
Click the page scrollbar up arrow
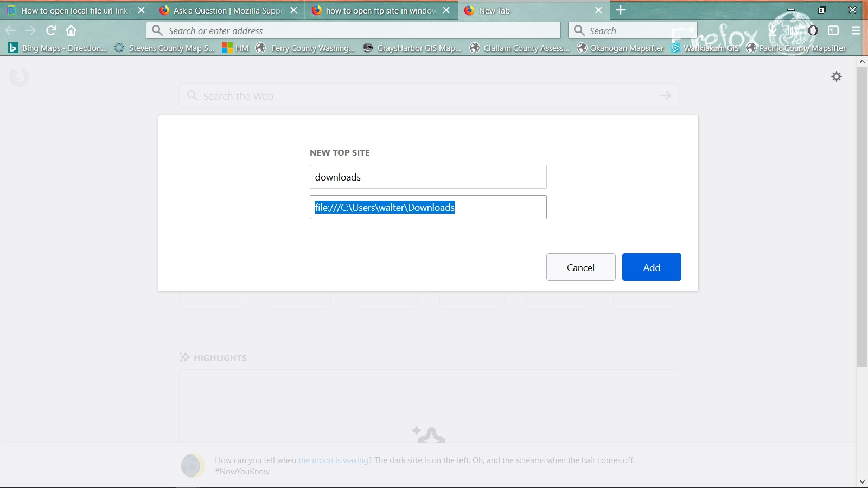point(862,62)
